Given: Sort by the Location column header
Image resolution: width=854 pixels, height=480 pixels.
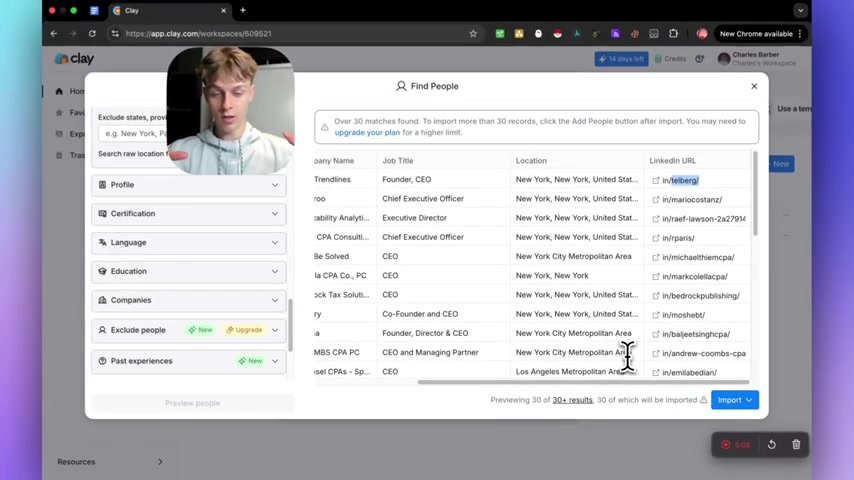Looking at the screenshot, I should 531,161.
